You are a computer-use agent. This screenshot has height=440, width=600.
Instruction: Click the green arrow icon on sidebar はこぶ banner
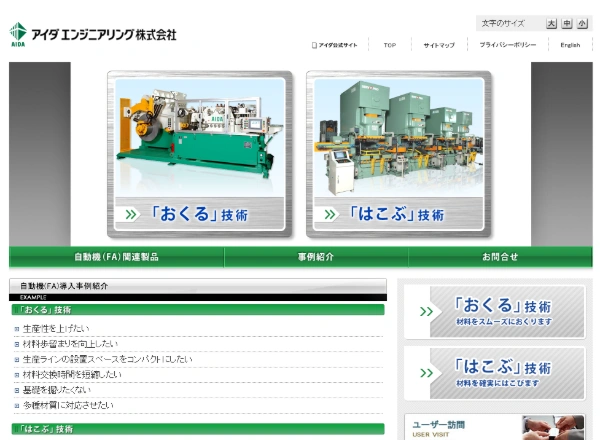[426, 373]
